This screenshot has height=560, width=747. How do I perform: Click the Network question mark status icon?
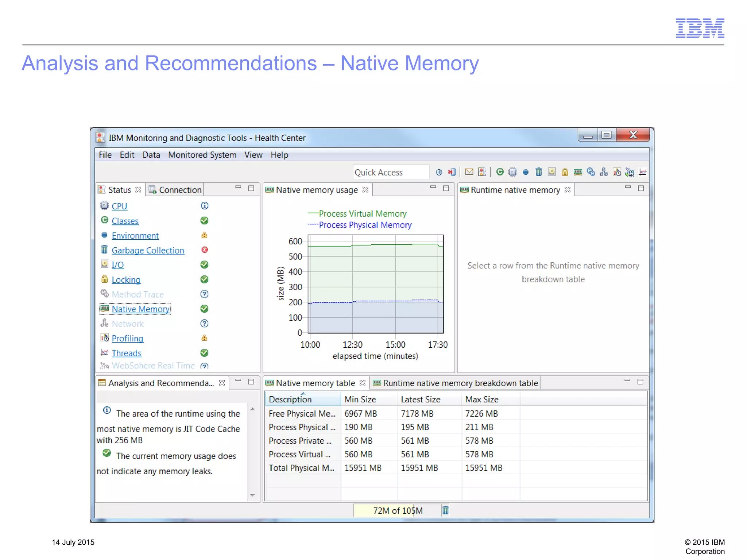(205, 323)
